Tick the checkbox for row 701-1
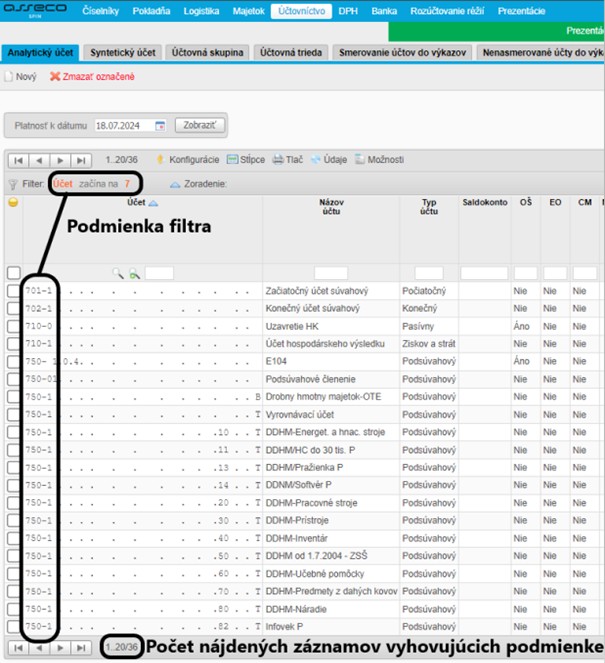This screenshot has width=605, height=663. pos(13,291)
